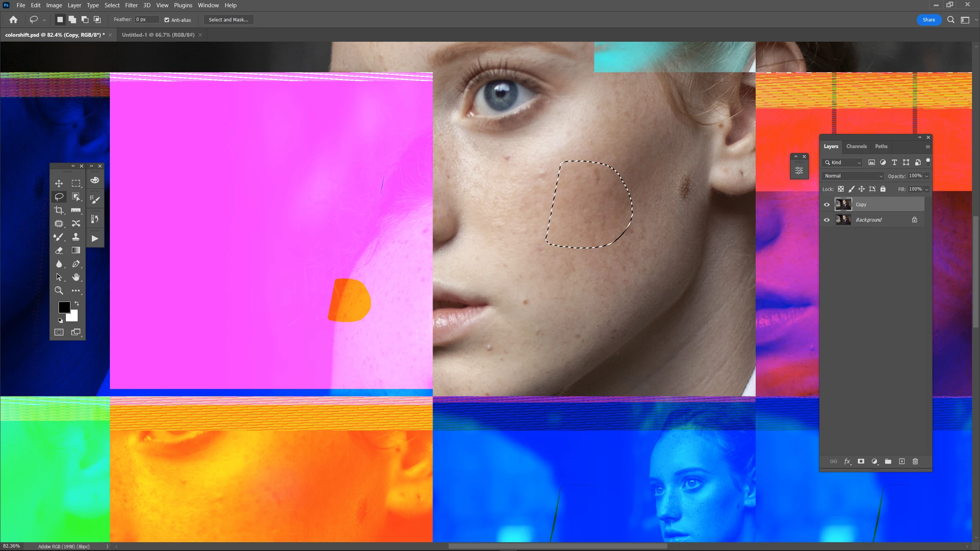Select the Move tool
The image size is (980, 551).
59,184
